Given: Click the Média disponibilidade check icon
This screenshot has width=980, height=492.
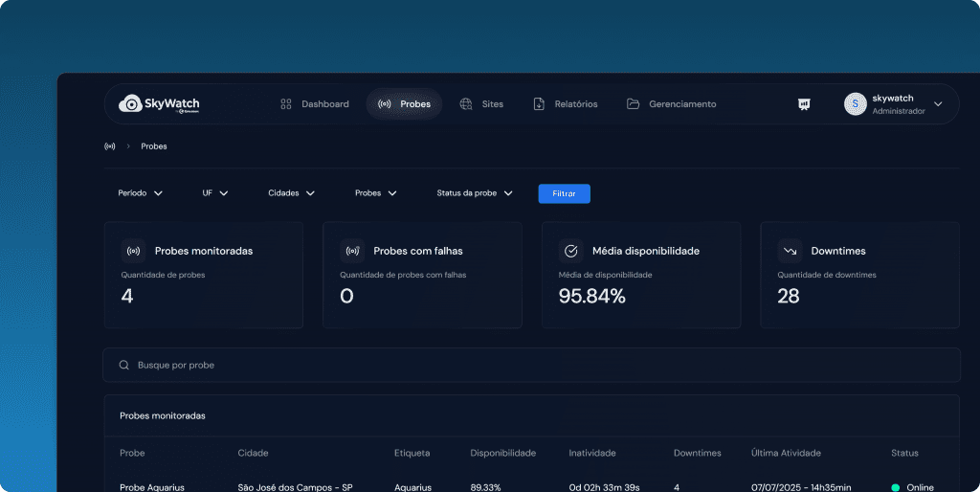Looking at the screenshot, I should [570, 251].
